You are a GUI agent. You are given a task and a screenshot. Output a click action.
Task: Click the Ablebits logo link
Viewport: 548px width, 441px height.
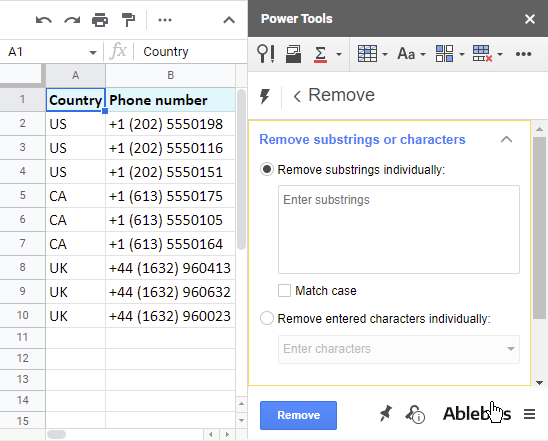477,414
